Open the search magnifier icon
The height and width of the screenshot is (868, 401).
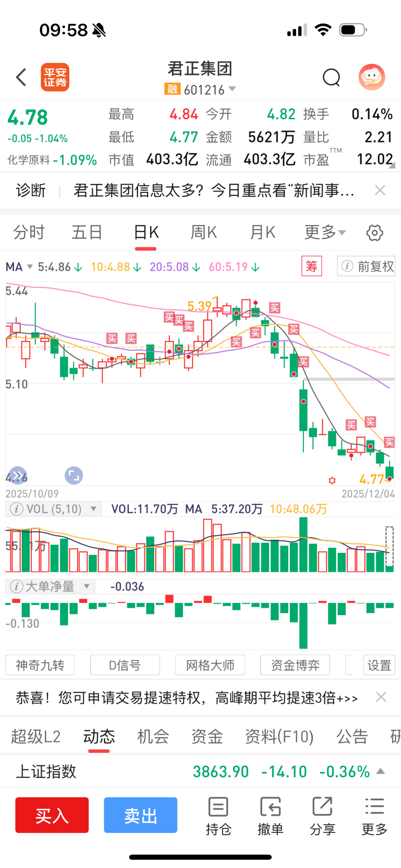point(331,77)
